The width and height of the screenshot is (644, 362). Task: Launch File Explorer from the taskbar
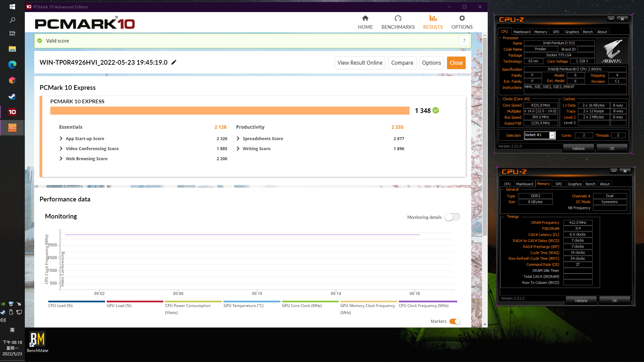pos(12,49)
